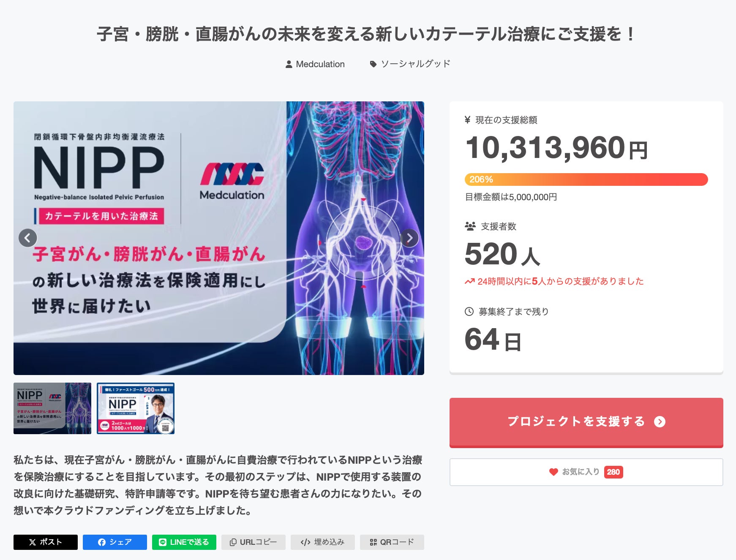The image size is (736, 560).
Task: Click the 206% funding progress bar
Action: 586,179
